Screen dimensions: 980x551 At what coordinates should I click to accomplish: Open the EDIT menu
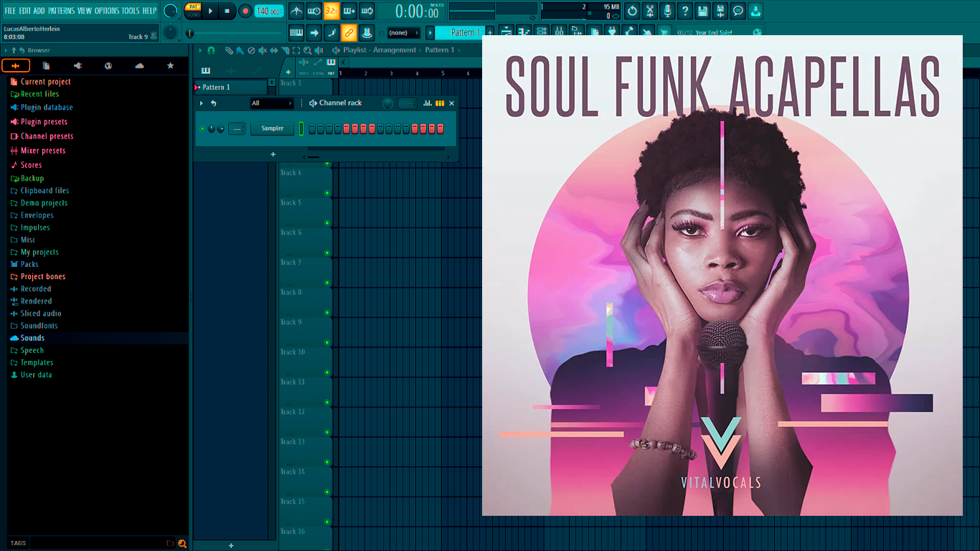click(x=25, y=11)
